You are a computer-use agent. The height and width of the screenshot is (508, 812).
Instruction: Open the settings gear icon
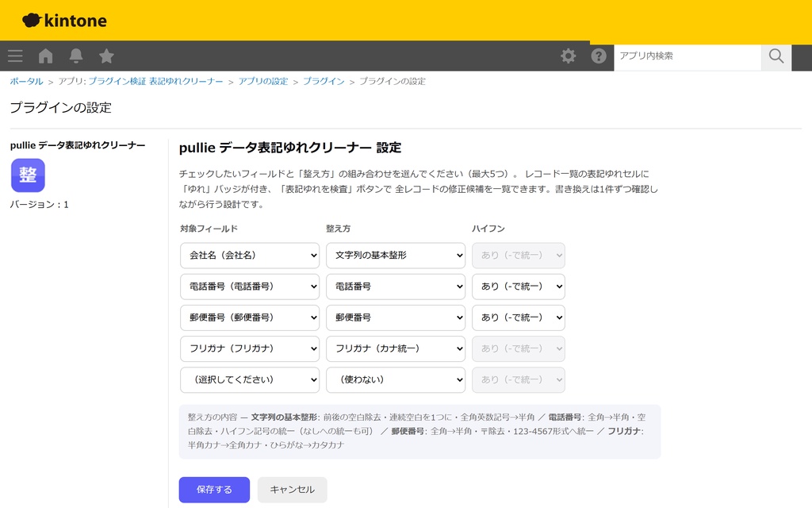[x=568, y=56]
